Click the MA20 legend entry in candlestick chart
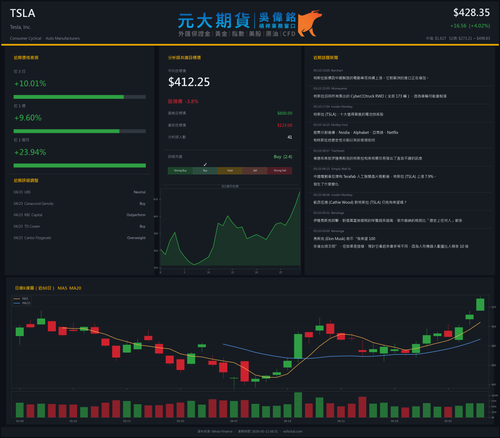500x438 pixels. tap(22, 303)
